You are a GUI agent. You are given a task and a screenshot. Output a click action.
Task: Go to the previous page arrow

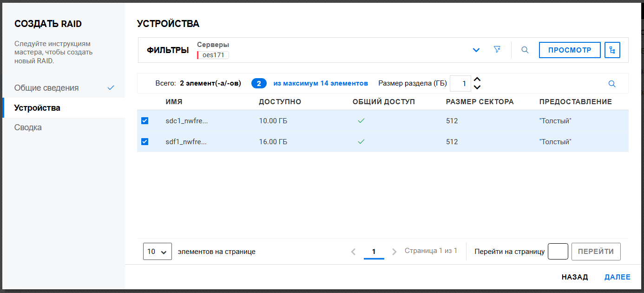(353, 252)
